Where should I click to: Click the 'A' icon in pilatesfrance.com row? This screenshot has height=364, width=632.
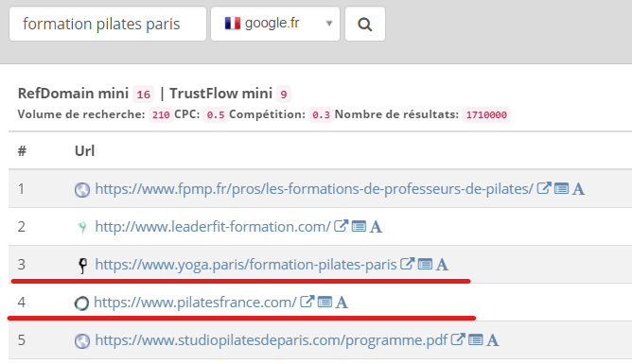pos(342,303)
